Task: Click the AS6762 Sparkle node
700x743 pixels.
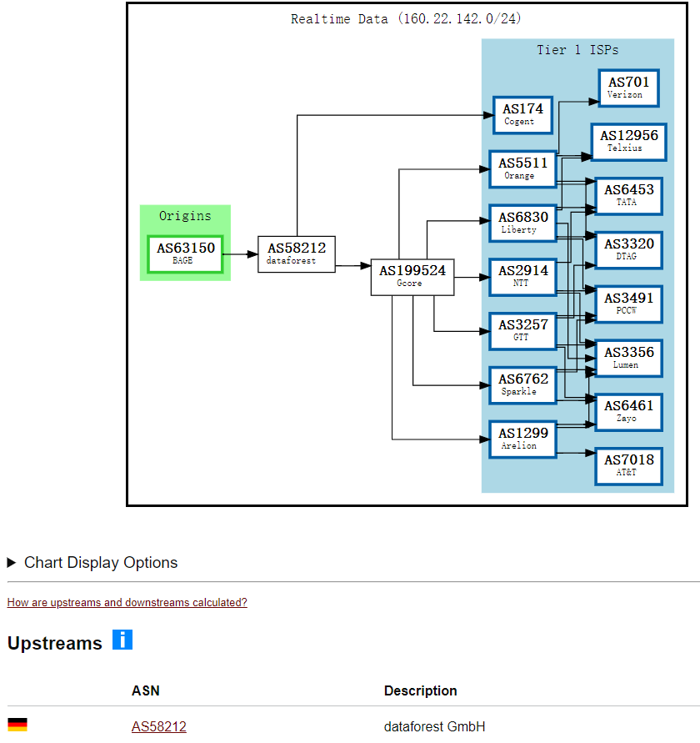Action: point(522,385)
